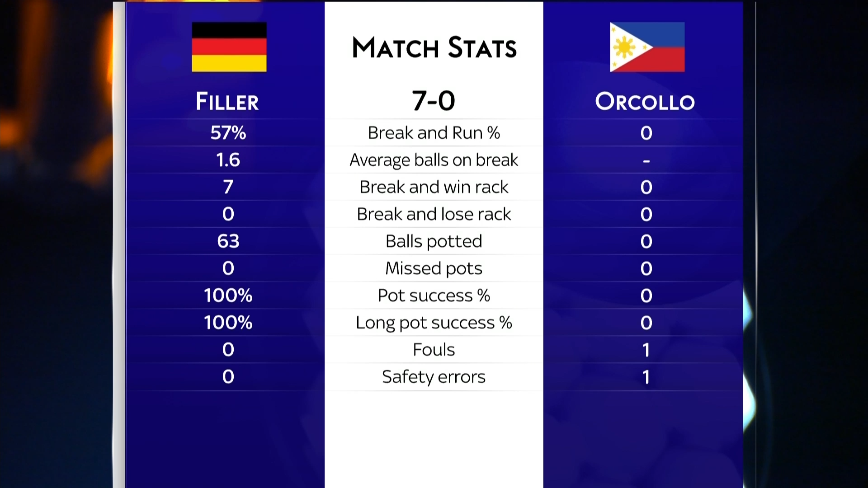Select the Average balls on break label
Viewport: 868px width, 488px height.
click(x=434, y=160)
